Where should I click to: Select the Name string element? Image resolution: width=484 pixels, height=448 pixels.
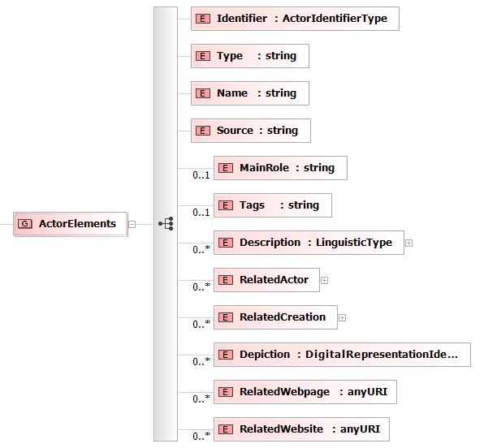[x=250, y=93]
